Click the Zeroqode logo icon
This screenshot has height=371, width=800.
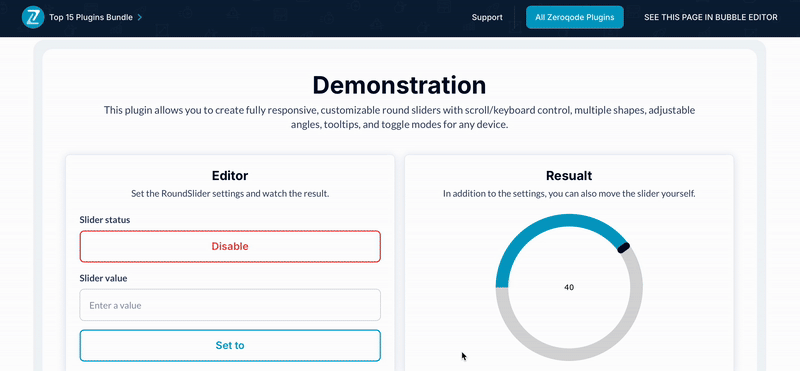click(33, 17)
